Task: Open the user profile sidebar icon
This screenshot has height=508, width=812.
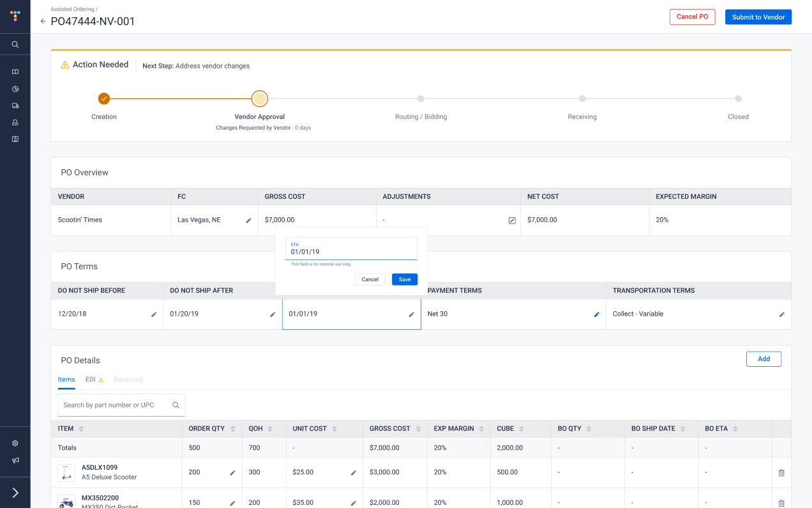Action: 15,122
